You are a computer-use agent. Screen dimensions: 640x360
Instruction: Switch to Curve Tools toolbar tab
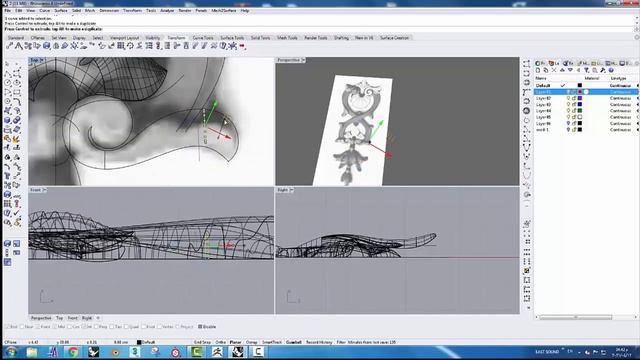click(203, 38)
